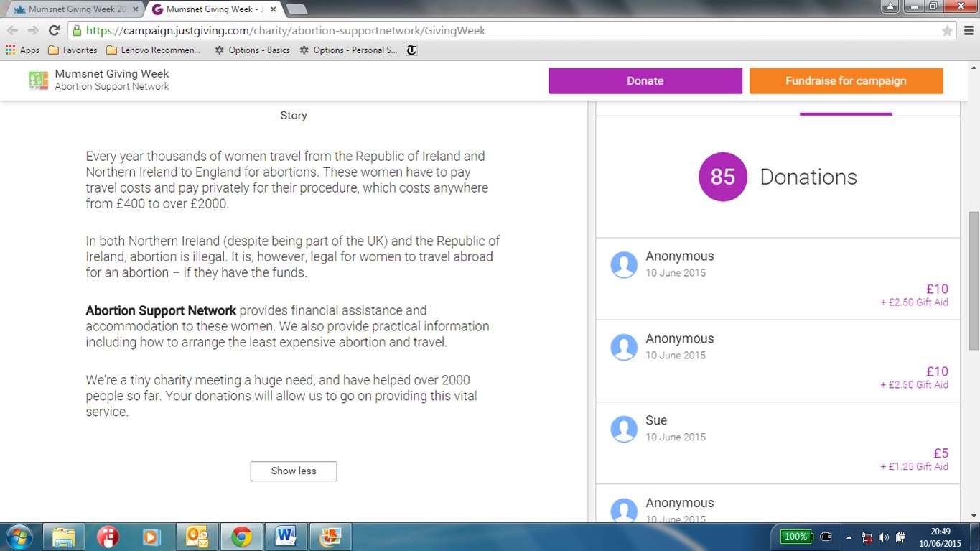Click bold Abortion Support Network text in story

tap(161, 311)
